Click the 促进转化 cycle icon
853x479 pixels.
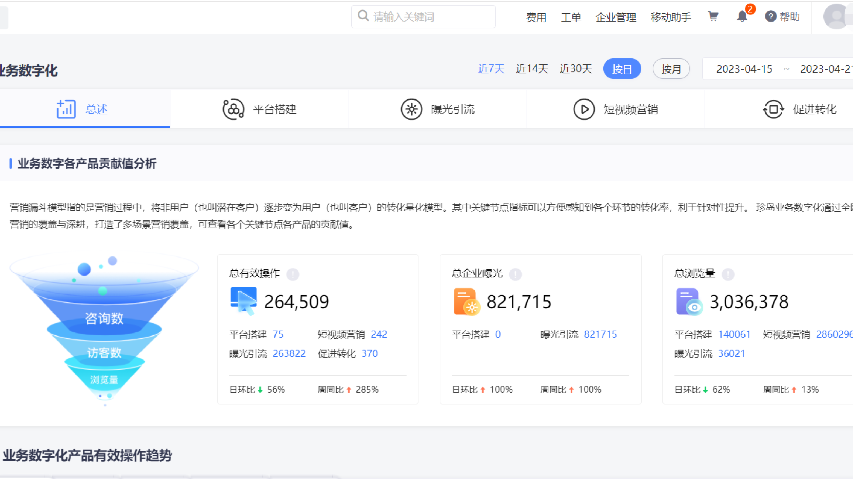click(x=773, y=109)
